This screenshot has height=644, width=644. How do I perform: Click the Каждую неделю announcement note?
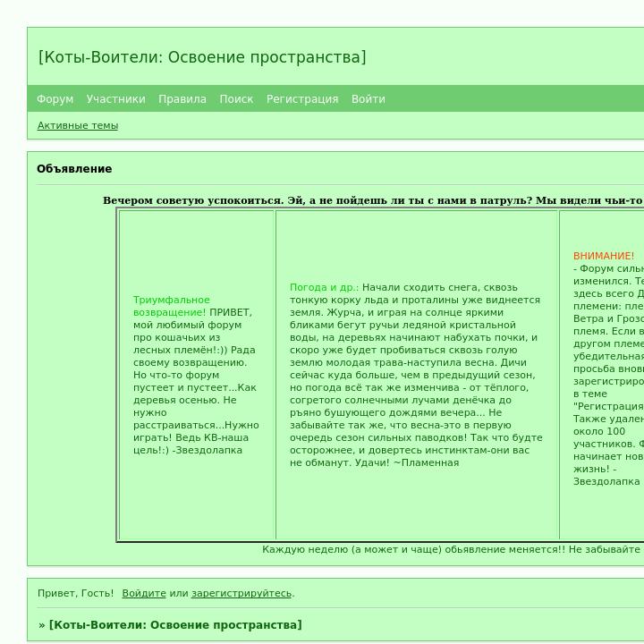click(453, 549)
